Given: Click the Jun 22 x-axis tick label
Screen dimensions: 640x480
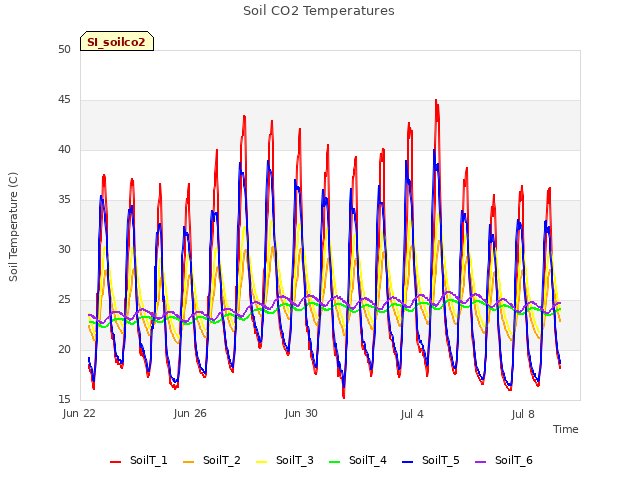Looking at the screenshot, I should pos(79,413).
